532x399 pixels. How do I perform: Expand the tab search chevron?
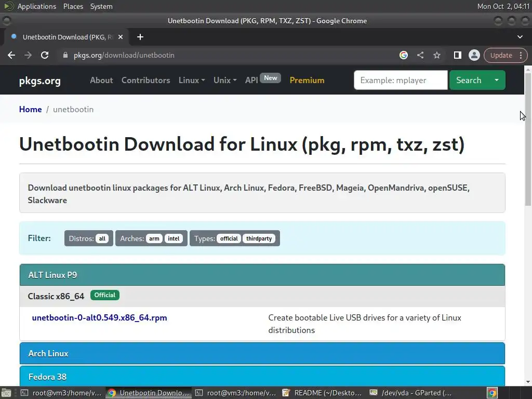tap(520, 37)
